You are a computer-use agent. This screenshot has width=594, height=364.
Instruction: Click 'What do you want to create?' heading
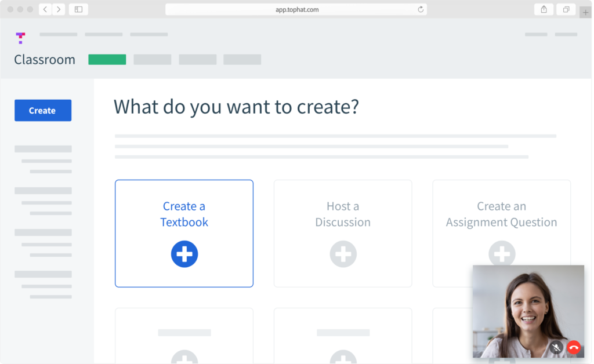tap(236, 107)
